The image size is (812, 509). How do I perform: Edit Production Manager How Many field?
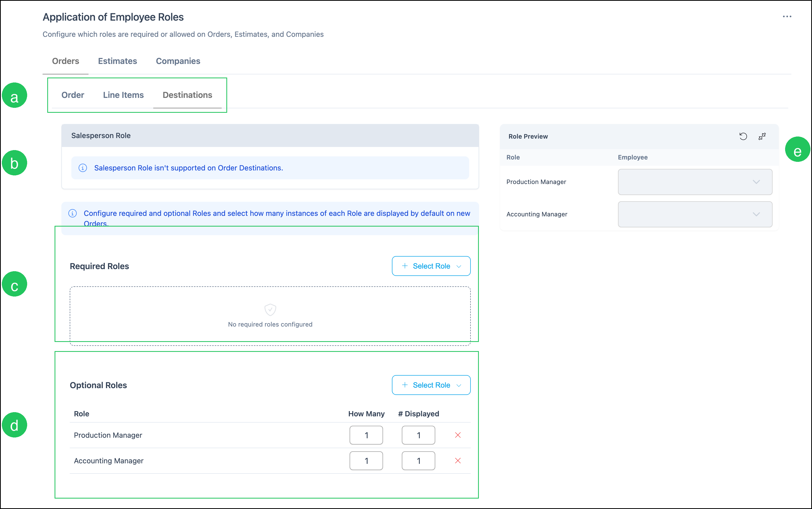(x=366, y=435)
